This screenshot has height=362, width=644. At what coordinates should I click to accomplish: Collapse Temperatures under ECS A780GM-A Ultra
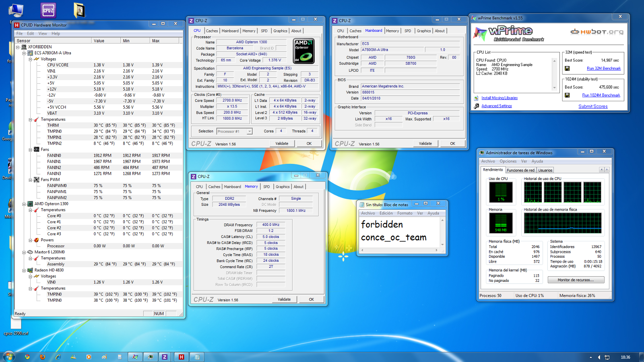[x=30, y=120]
